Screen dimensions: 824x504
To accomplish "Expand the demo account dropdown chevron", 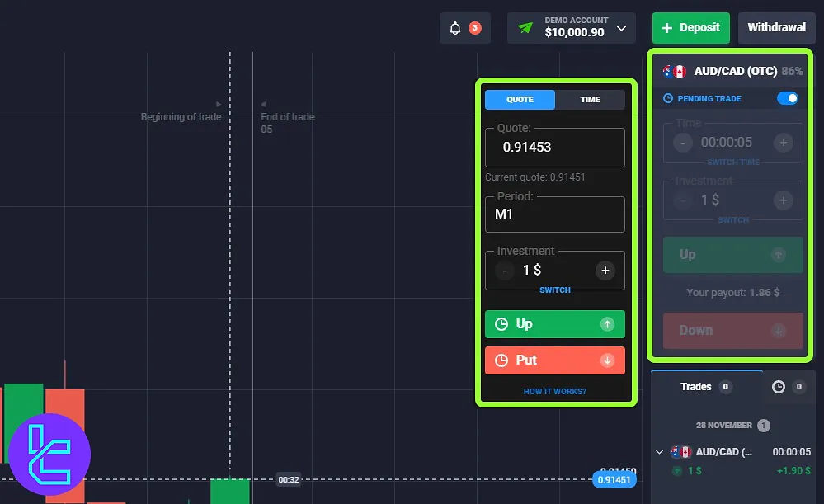I will tap(621, 28).
